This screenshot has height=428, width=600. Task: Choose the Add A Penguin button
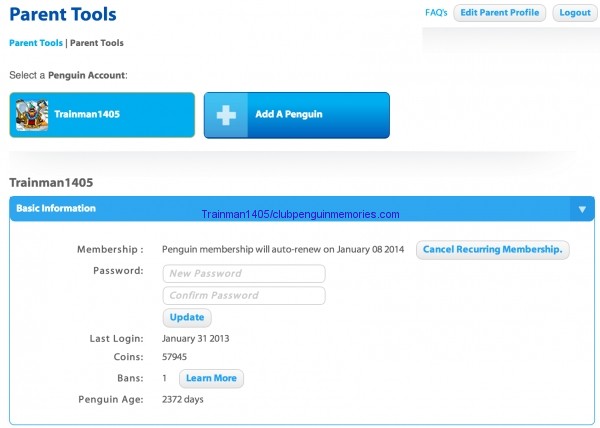pyautogui.click(x=296, y=115)
